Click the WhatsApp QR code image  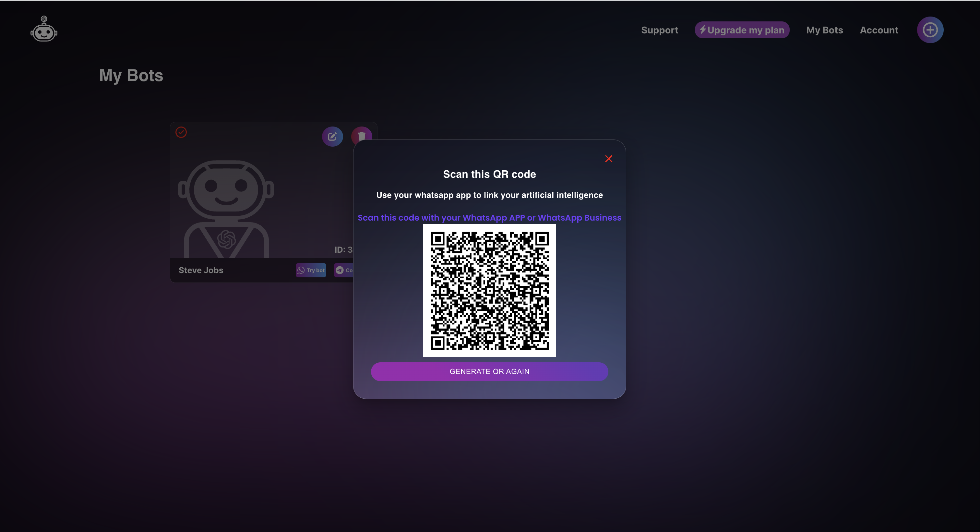(489, 290)
